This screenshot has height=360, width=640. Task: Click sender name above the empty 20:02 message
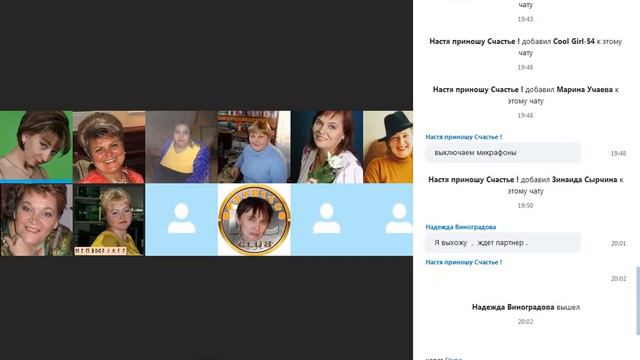point(464,262)
